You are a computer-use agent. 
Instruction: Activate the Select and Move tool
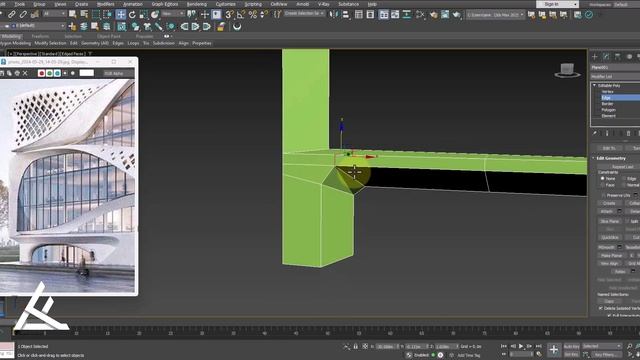click(x=121, y=15)
